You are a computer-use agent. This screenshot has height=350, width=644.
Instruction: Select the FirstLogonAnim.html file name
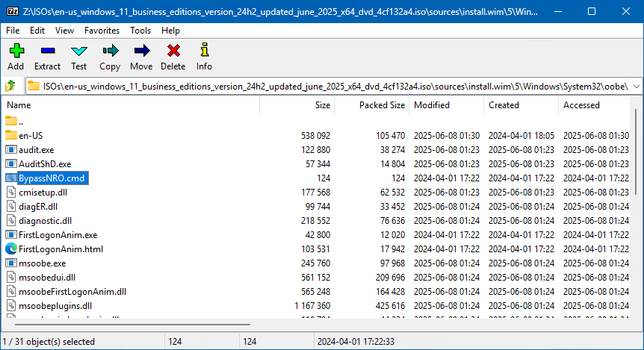(x=61, y=249)
